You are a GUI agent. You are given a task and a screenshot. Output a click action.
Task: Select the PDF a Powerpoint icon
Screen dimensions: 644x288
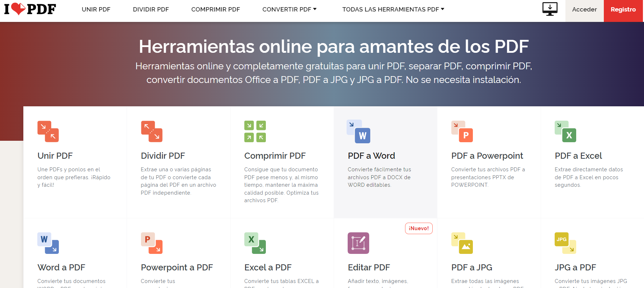click(x=462, y=131)
